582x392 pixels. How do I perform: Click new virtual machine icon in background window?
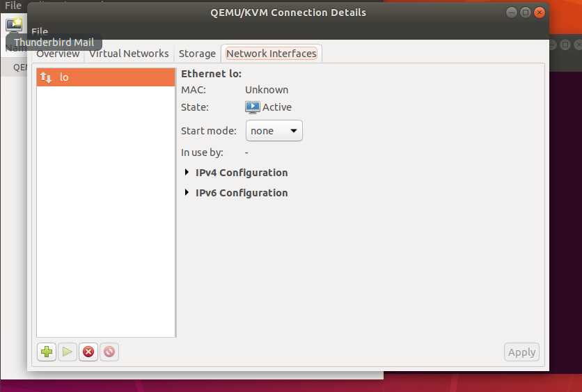[x=14, y=25]
